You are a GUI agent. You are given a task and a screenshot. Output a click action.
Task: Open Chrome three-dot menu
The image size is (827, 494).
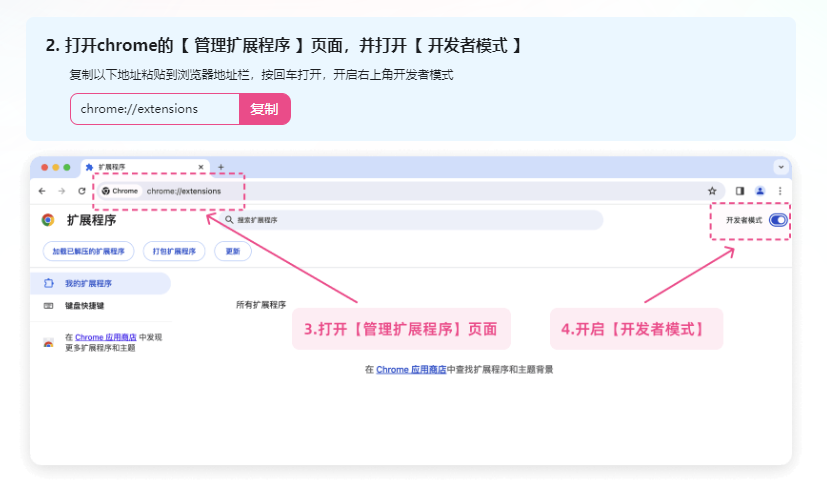(780, 191)
